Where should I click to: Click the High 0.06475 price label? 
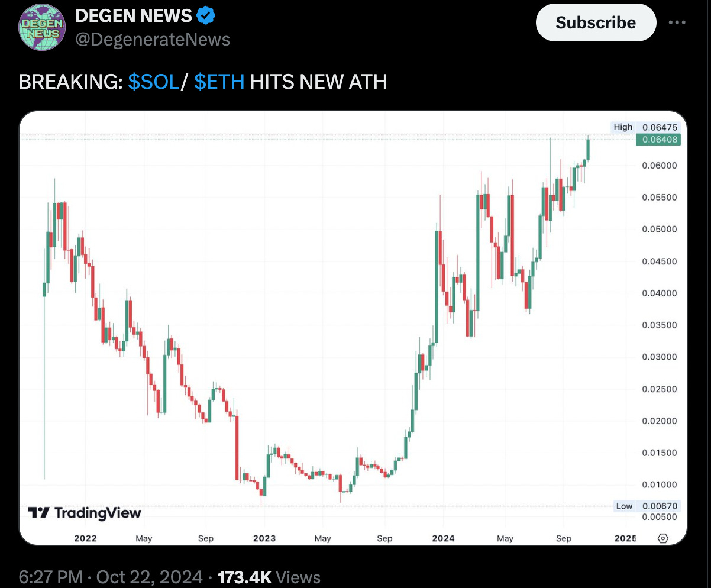tap(646, 127)
